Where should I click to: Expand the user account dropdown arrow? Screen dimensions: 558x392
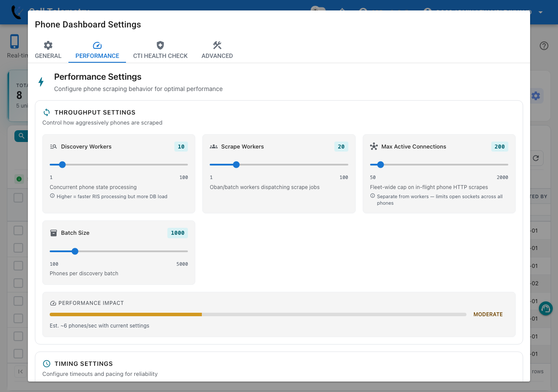point(541,12)
